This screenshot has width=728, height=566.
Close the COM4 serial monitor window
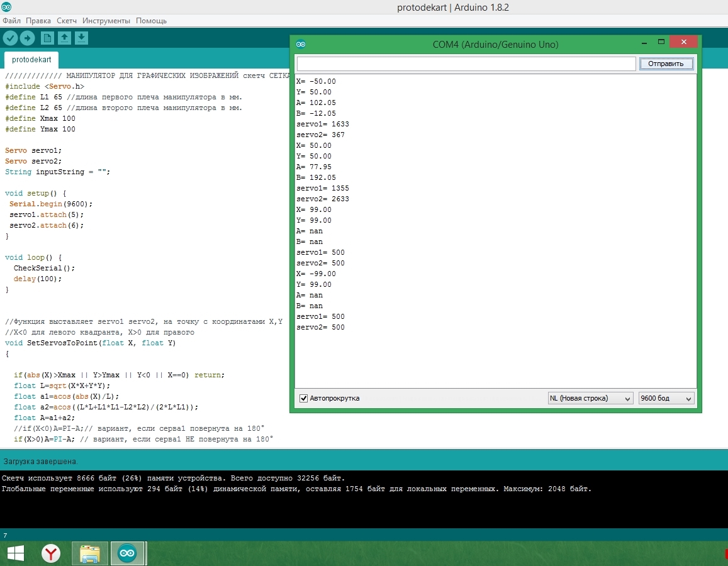click(683, 42)
